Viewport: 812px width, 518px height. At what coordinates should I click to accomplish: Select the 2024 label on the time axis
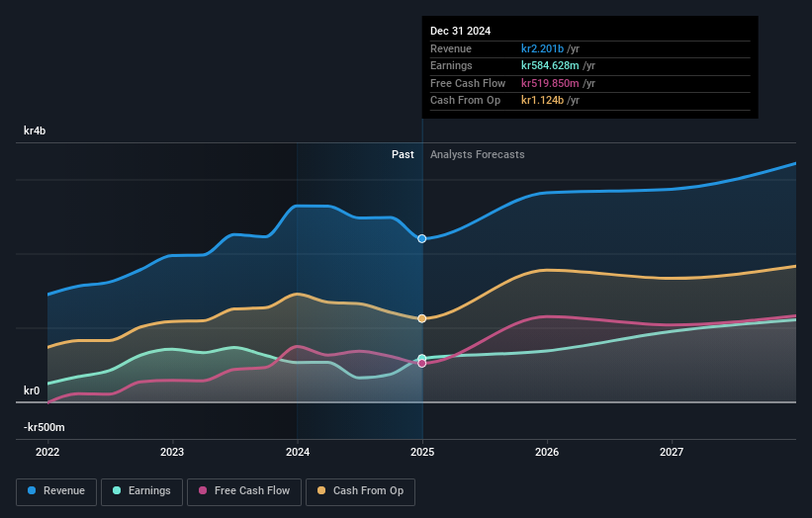coord(298,452)
